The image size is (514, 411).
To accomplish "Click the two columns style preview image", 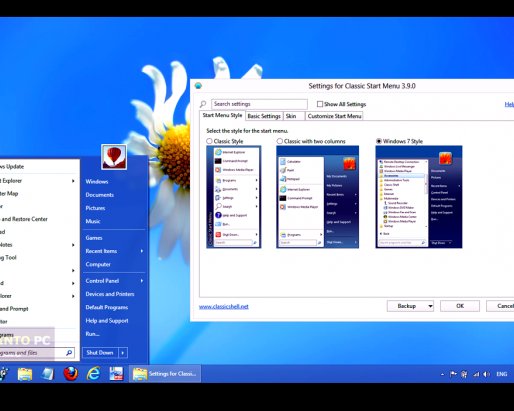I will tap(317, 197).
